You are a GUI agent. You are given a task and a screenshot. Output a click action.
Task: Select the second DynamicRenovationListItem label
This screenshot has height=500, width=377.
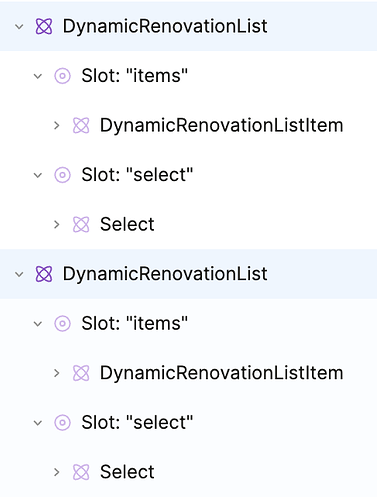point(222,373)
